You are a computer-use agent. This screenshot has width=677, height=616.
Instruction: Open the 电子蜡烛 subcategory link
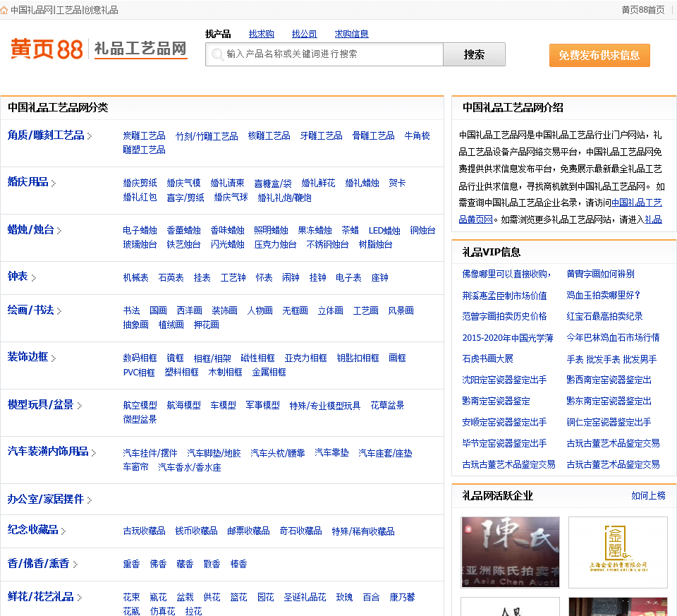click(140, 231)
